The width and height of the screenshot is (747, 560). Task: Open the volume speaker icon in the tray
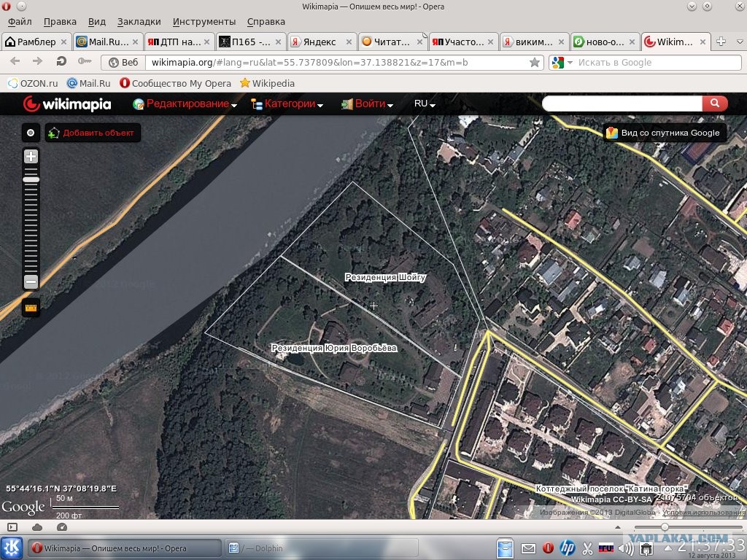click(626, 547)
